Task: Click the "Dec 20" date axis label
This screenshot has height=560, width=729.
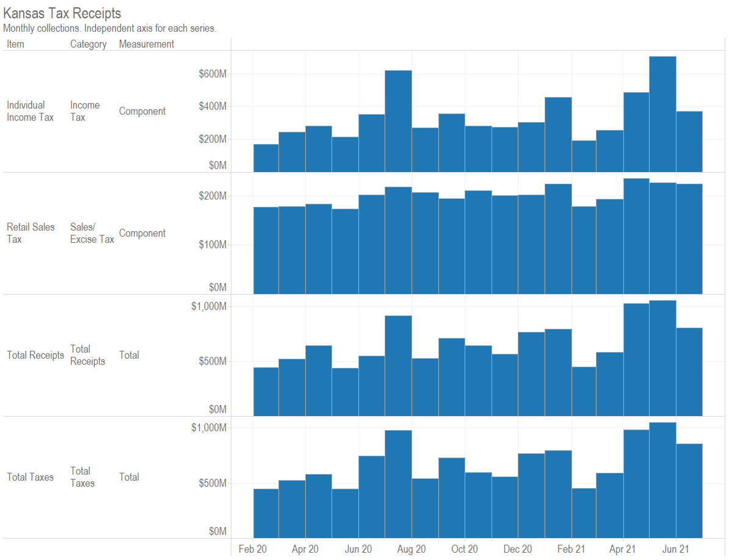Action: pos(517,549)
